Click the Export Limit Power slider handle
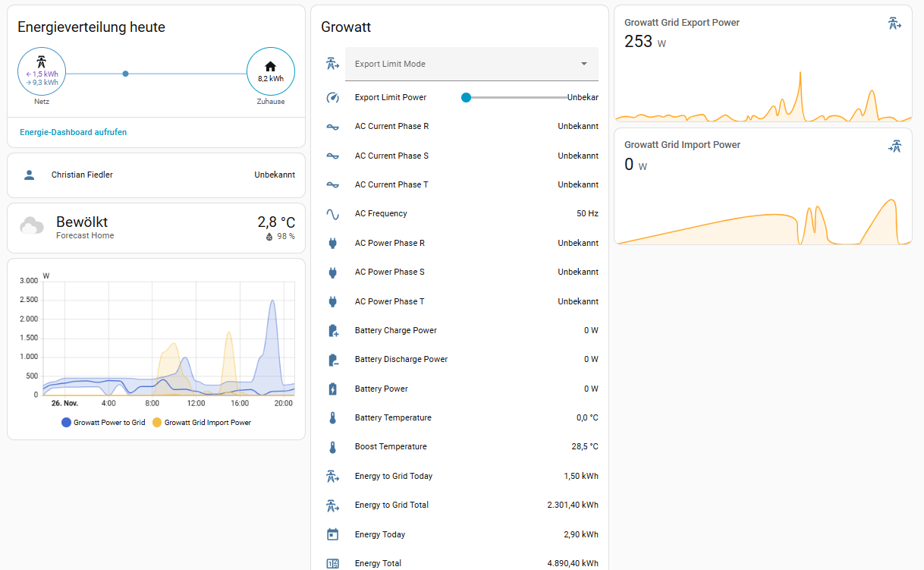This screenshot has width=924, height=570. [467, 98]
